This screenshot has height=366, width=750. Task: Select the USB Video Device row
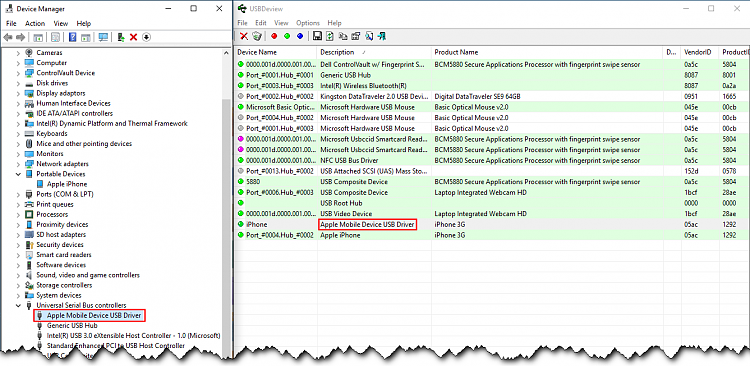coord(492,213)
